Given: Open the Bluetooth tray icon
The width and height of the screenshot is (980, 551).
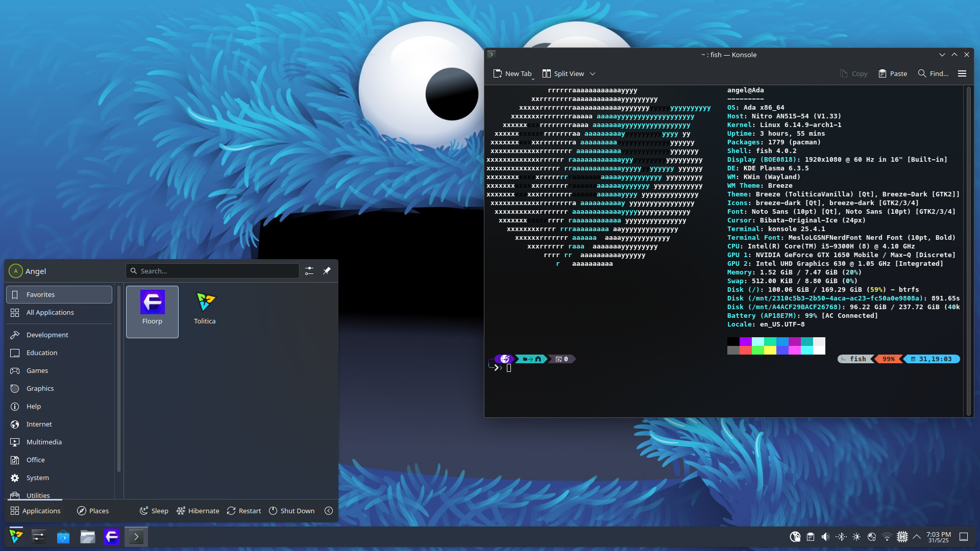Looking at the screenshot, I should (x=841, y=537).
